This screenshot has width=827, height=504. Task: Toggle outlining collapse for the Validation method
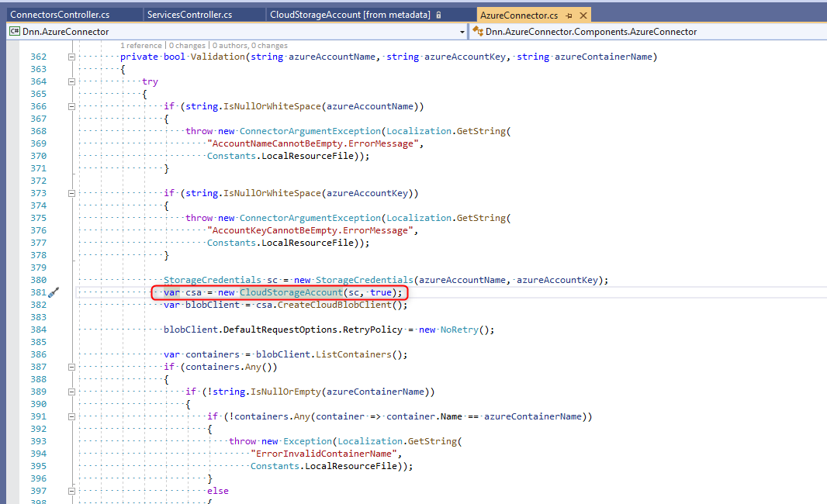(x=71, y=56)
